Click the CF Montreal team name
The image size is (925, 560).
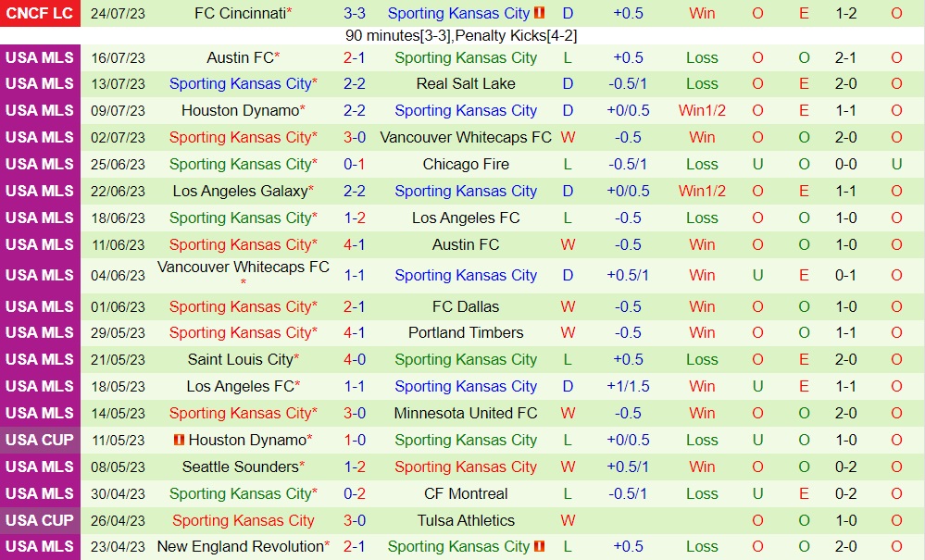point(466,493)
